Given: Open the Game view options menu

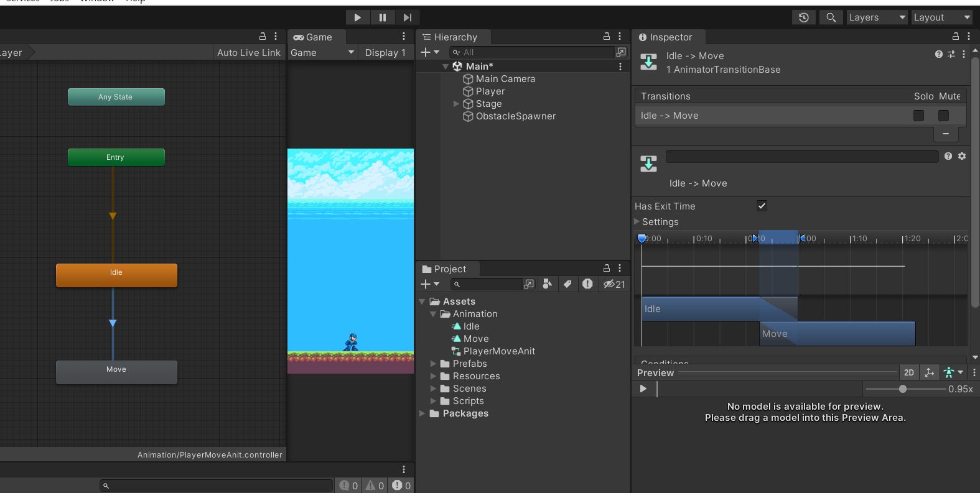Looking at the screenshot, I should (x=404, y=37).
